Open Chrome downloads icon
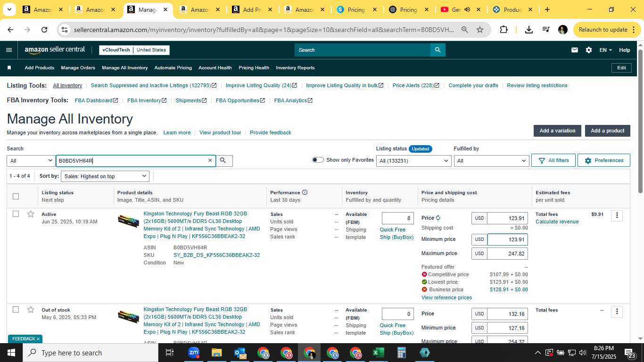644x362 pixels. [x=528, y=30]
